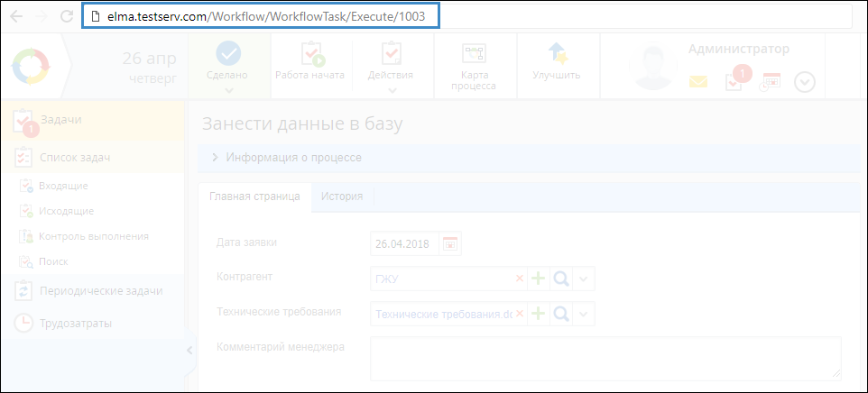Switch to the История tab
This screenshot has width=868, height=393.
click(342, 196)
